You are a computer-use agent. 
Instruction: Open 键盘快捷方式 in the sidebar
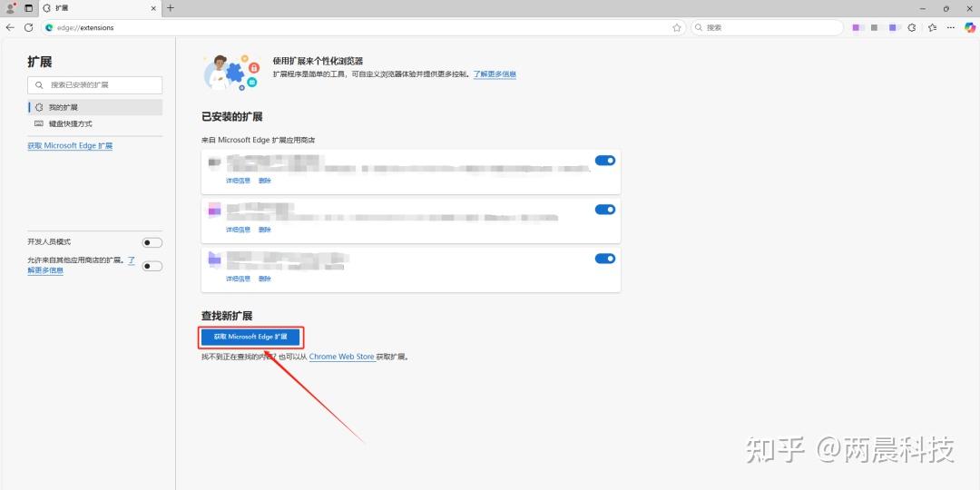(95, 123)
